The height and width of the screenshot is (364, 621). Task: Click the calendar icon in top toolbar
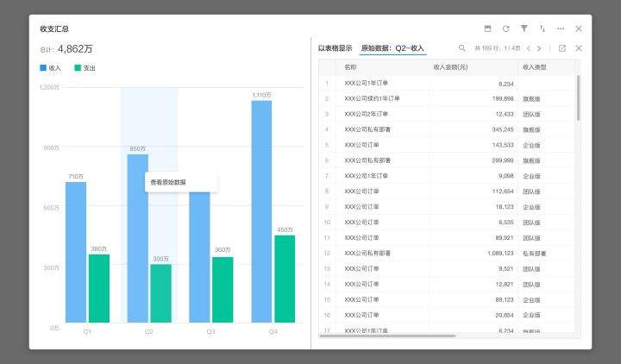(487, 28)
